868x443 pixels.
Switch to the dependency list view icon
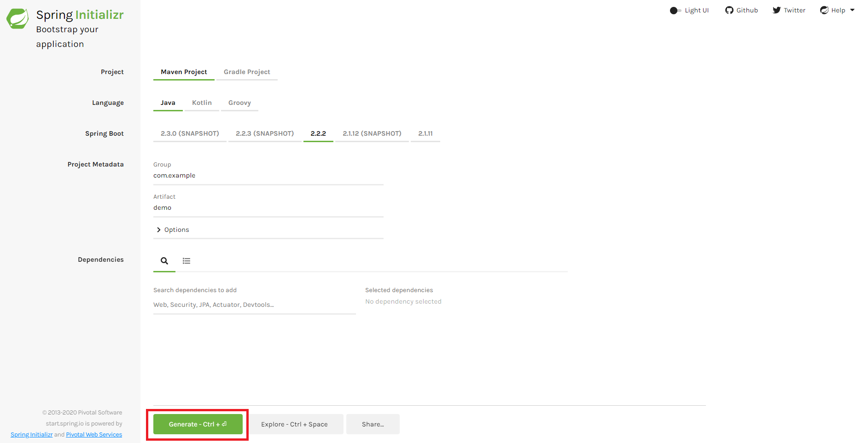[186, 261]
